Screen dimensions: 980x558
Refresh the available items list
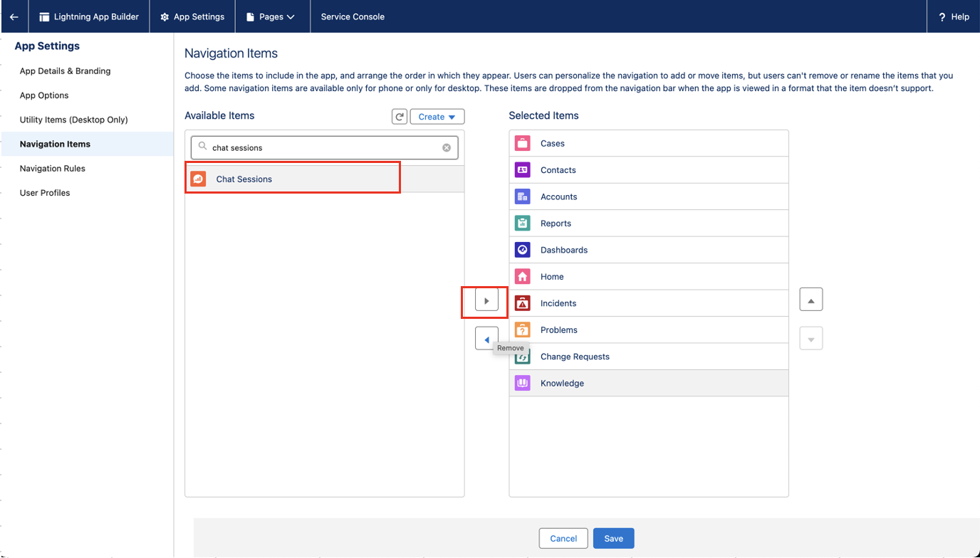[400, 117]
